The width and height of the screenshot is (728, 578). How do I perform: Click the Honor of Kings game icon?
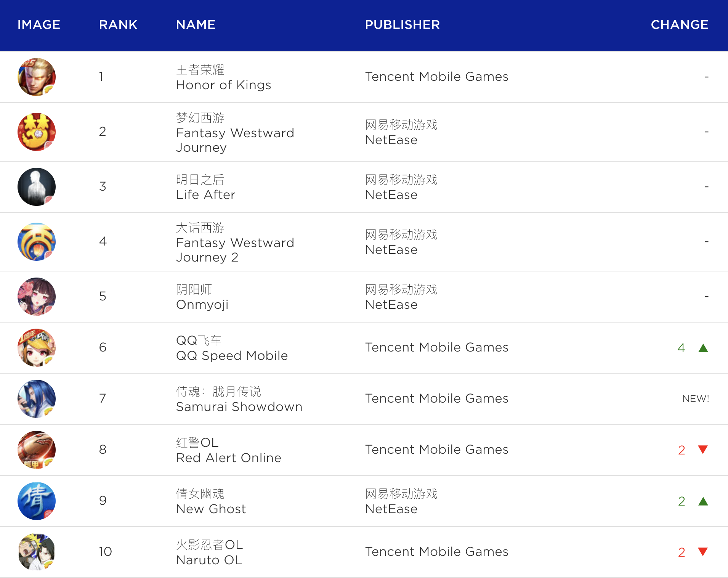(x=37, y=77)
